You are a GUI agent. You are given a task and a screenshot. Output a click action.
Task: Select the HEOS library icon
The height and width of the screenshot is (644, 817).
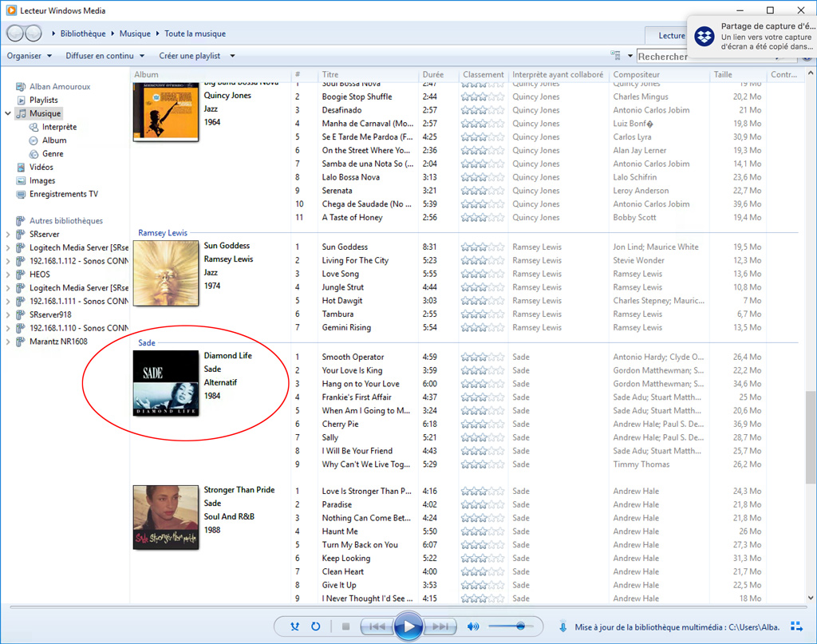[x=21, y=275]
